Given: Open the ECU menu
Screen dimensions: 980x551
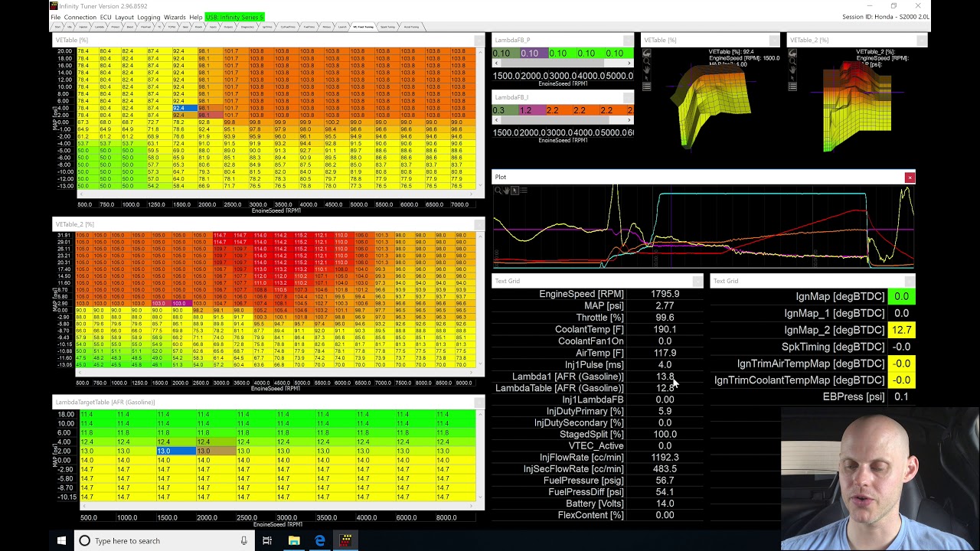Looking at the screenshot, I should click(x=106, y=17).
